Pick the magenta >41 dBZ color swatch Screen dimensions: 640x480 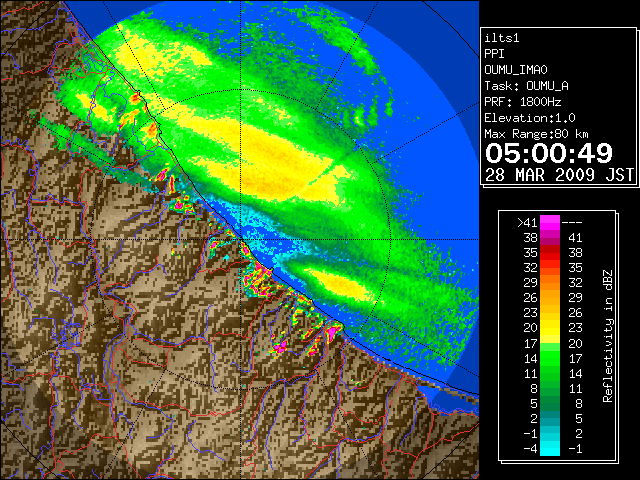[550, 223]
